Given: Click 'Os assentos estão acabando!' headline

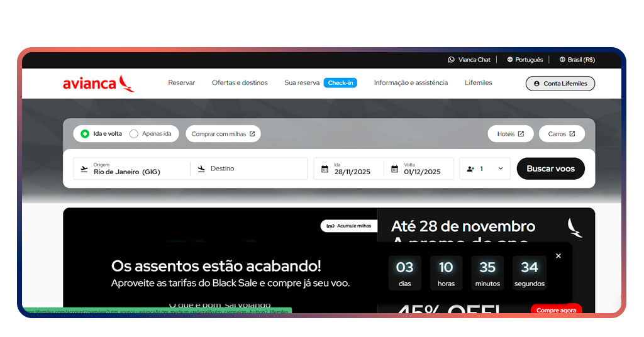Looking at the screenshot, I should [216, 266].
